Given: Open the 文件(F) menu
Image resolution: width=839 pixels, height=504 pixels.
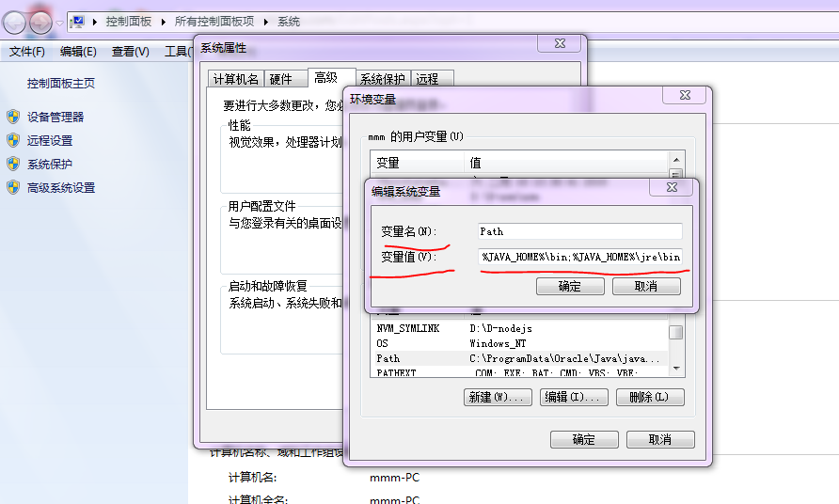Looking at the screenshot, I should (26, 52).
